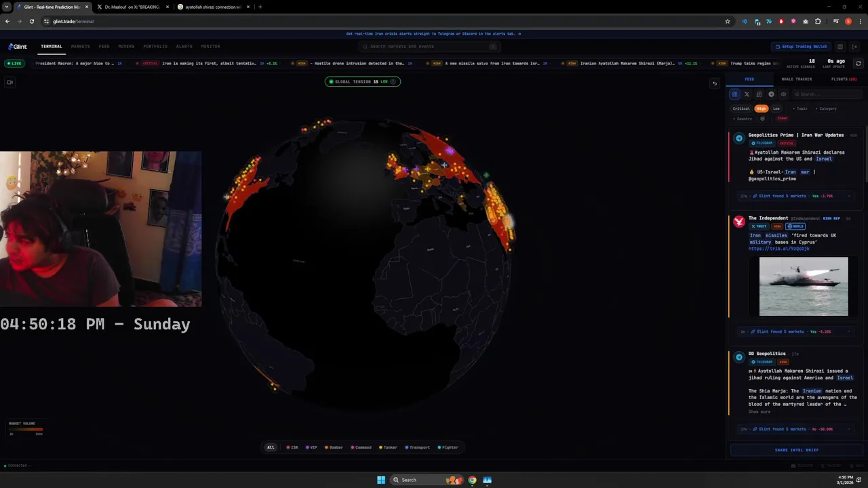
Task: Click the layout icon beside Setup Trading Wallet
Action: coord(840,47)
